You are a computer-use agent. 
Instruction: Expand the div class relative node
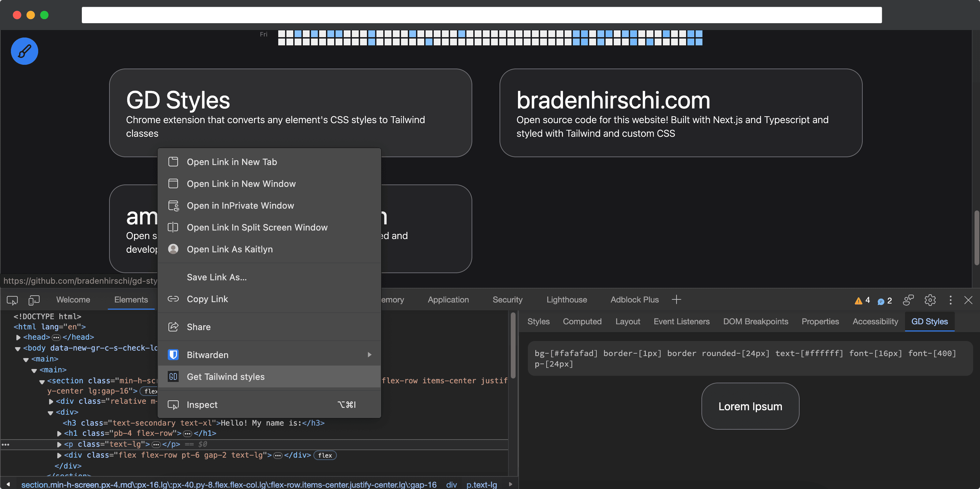pyautogui.click(x=50, y=401)
